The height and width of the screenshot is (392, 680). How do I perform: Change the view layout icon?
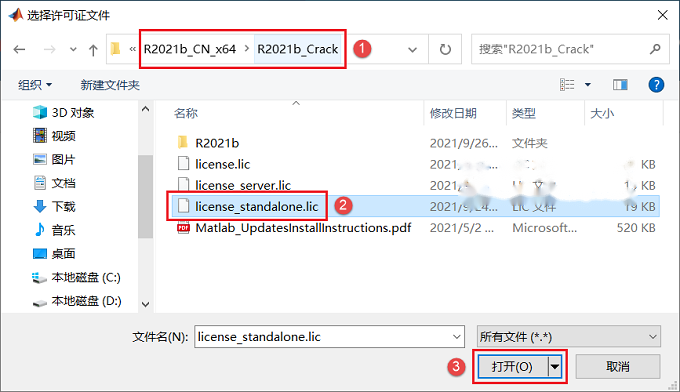click(567, 85)
